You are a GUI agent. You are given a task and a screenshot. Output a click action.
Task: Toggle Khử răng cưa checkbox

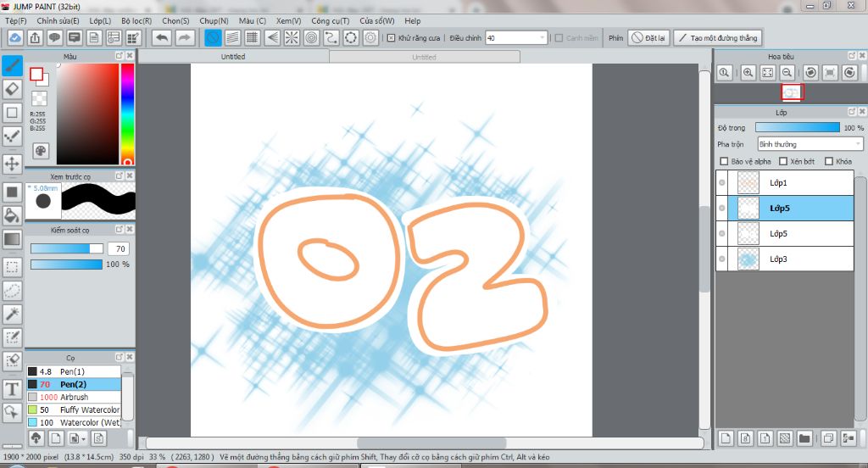click(391, 37)
